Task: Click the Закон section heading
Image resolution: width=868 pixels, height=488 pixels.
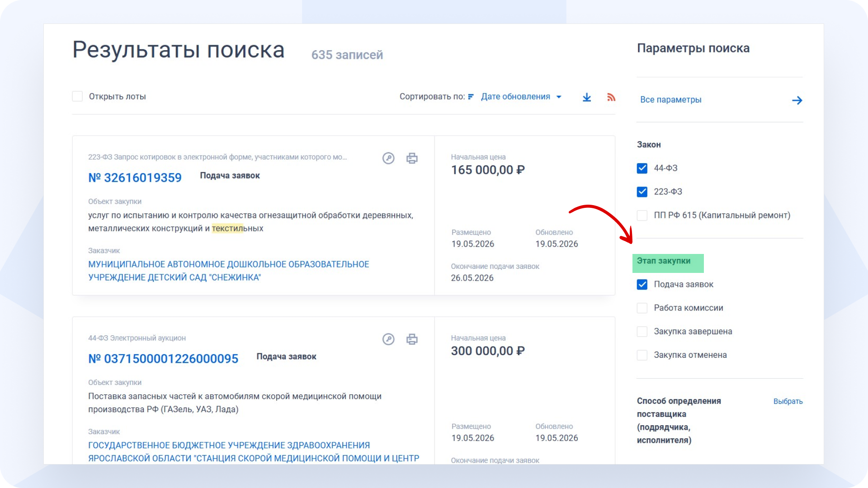Action: pyautogui.click(x=649, y=145)
